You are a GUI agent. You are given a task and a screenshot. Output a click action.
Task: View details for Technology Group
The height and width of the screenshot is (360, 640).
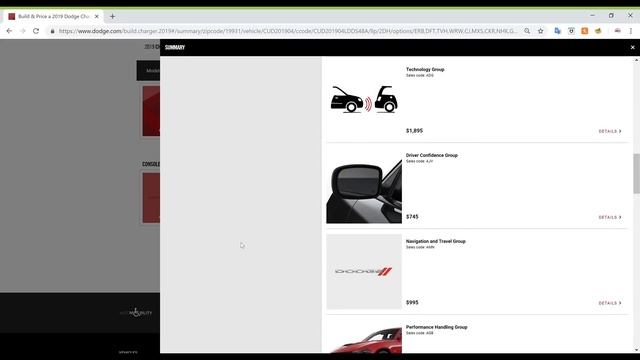pos(610,131)
